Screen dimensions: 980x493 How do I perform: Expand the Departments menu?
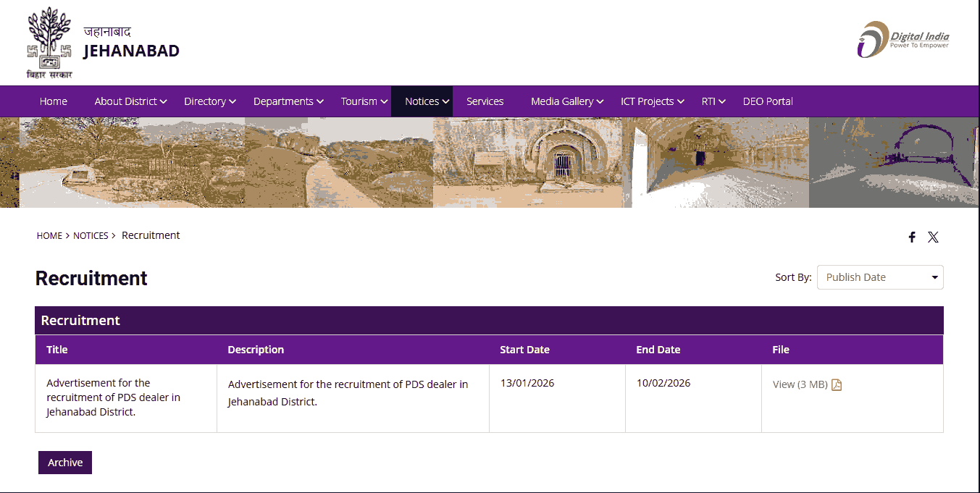tap(284, 101)
